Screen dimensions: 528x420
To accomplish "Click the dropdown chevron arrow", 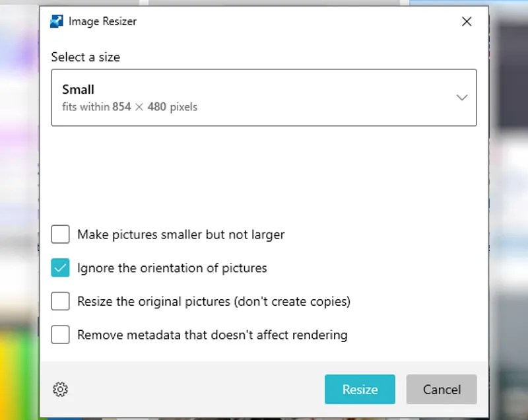I will [462, 96].
